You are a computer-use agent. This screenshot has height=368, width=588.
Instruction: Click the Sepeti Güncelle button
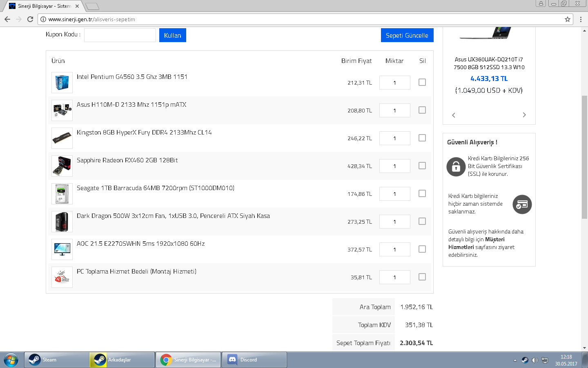407,35
